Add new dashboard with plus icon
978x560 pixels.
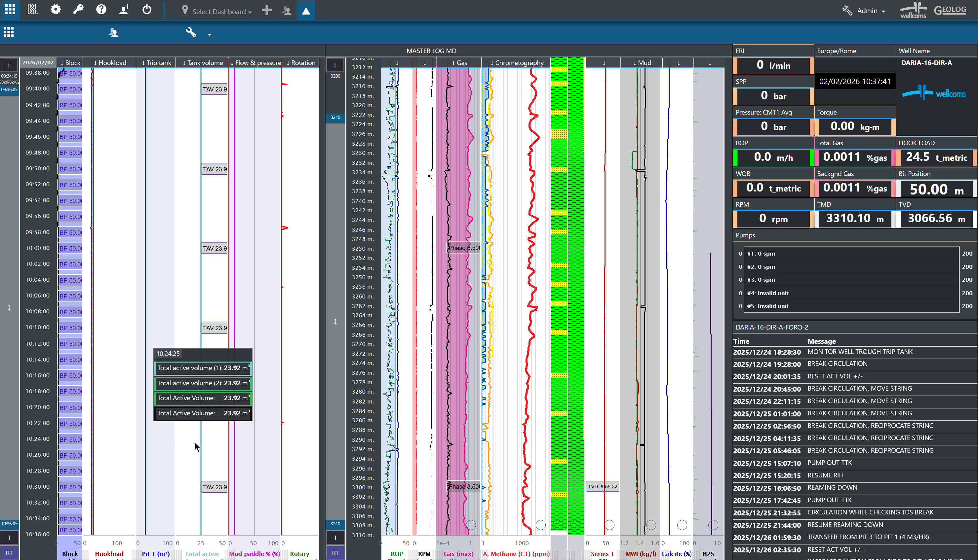266,10
